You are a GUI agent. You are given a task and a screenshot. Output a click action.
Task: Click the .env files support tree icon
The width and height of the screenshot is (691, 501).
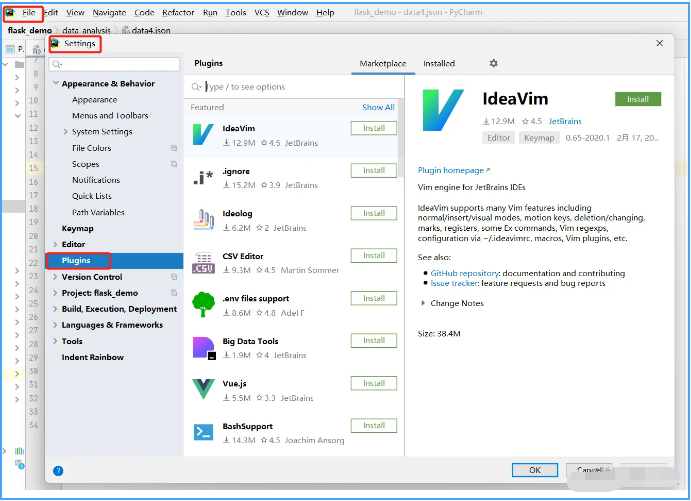(x=203, y=304)
